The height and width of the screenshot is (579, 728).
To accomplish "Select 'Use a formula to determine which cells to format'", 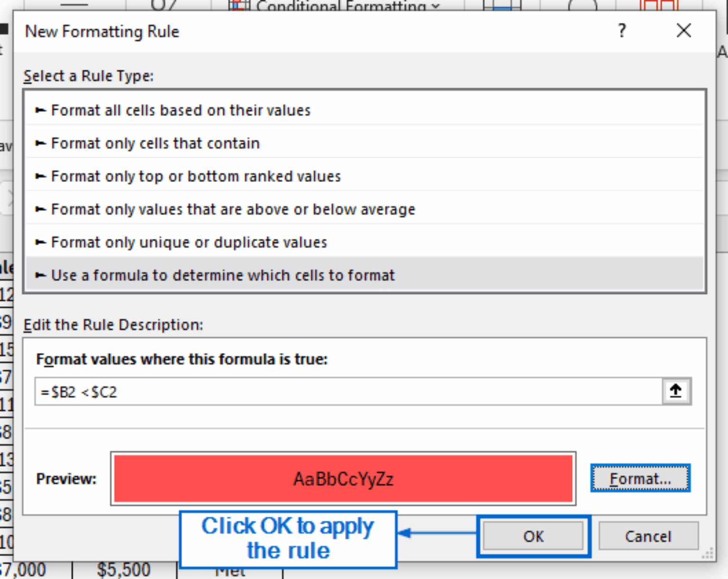I will (x=223, y=275).
